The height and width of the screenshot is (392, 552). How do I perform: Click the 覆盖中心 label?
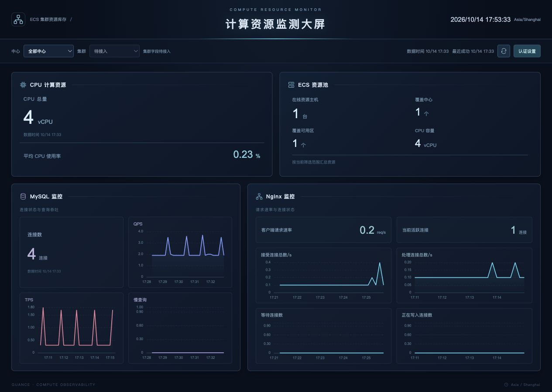pyautogui.click(x=424, y=100)
